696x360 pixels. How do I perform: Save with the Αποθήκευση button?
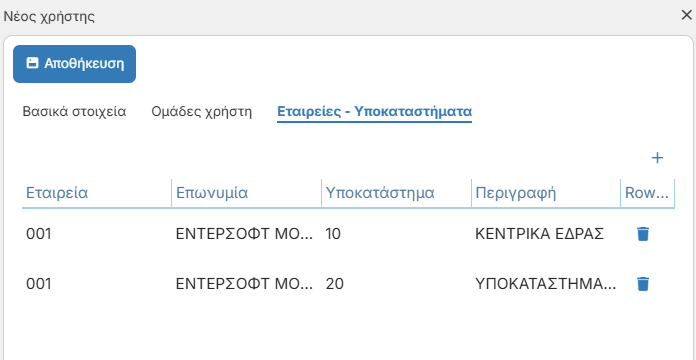point(75,64)
